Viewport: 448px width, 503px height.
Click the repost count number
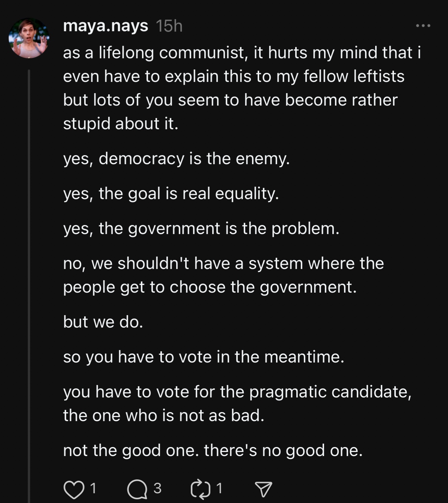click(219, 488)
